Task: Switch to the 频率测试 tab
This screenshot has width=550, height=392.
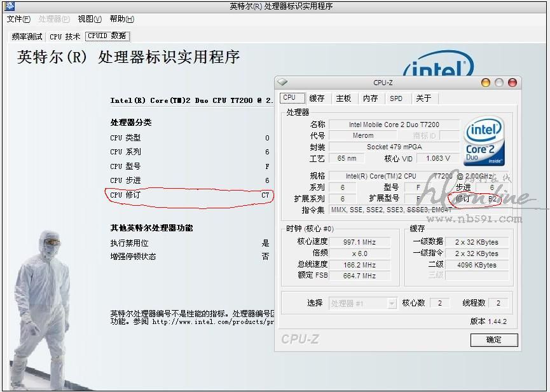Action: (27, 37)
